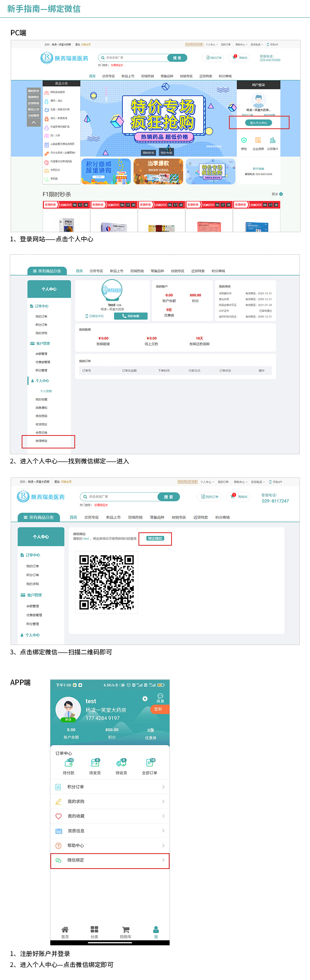310x980 pixels.
Task: Click the search field in the QR code screenshot
Action: [119, 496]
